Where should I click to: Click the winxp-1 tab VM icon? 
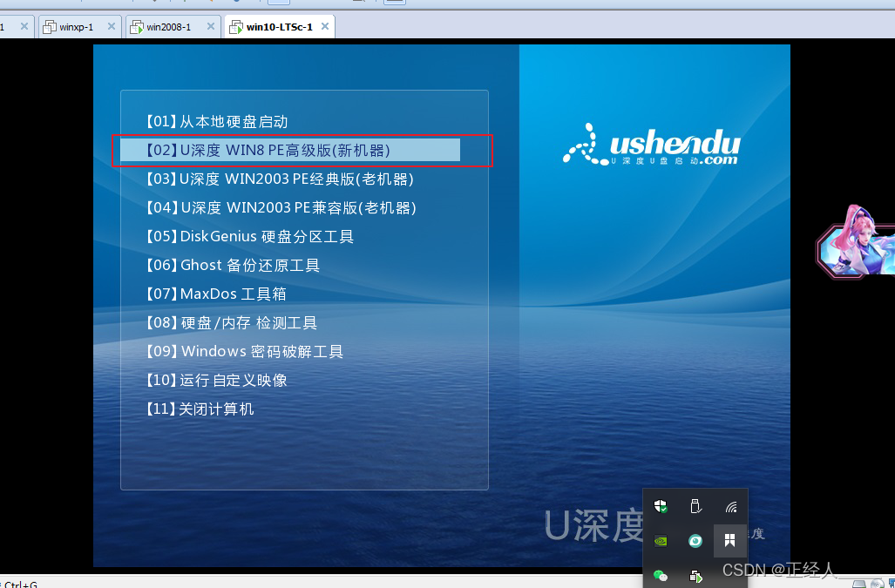(50, 27)
